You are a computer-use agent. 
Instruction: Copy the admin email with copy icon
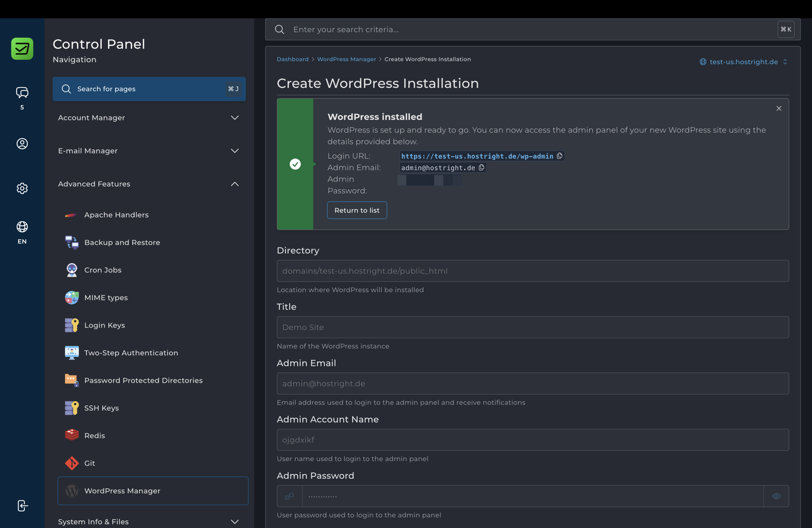point(482,167)
